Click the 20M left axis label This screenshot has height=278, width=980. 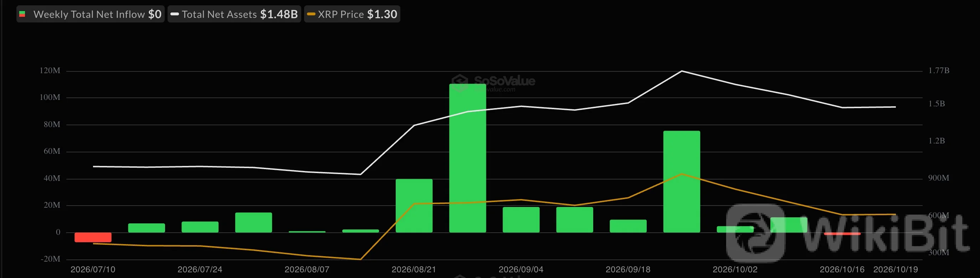point(52,205)
